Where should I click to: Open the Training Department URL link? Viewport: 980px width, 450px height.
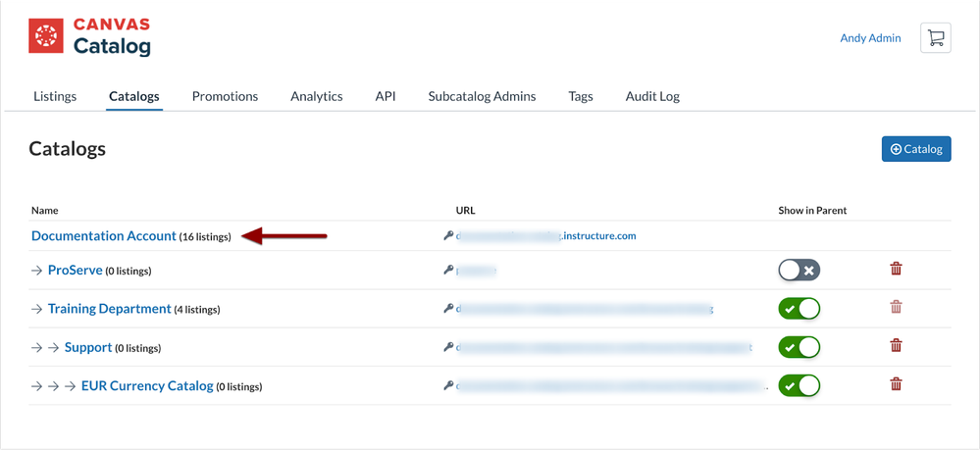pos(585,309)
